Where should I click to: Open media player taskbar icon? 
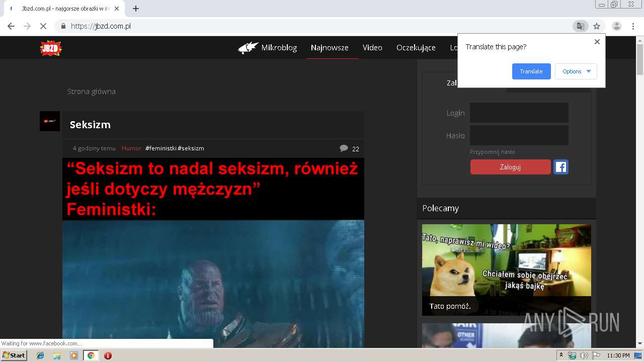pyautogui.click(x=74, y=355)
